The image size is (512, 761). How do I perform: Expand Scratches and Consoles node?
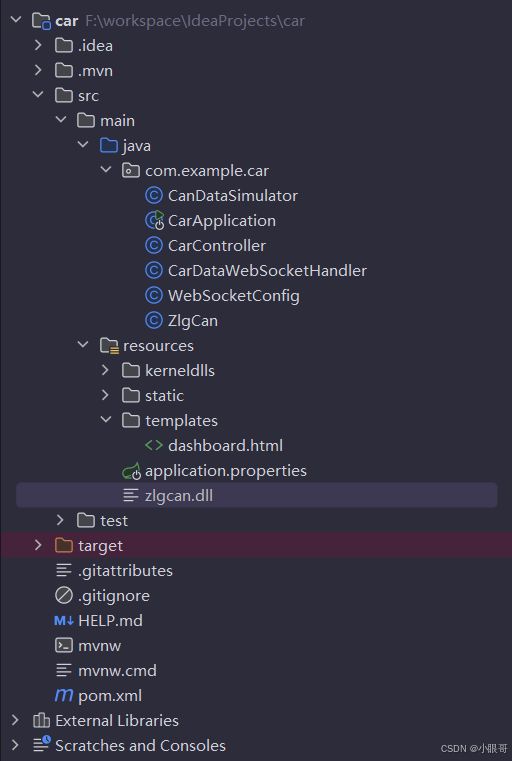[16, 745]
